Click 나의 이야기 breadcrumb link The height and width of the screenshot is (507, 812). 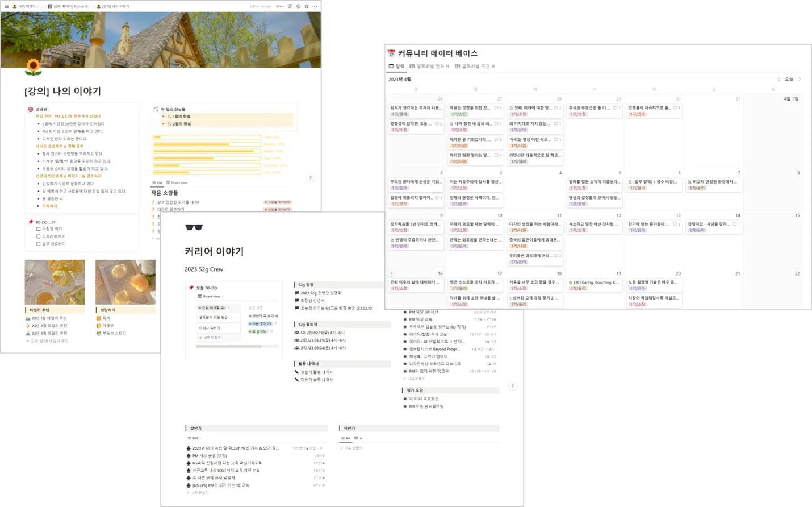tap(23, 6)
